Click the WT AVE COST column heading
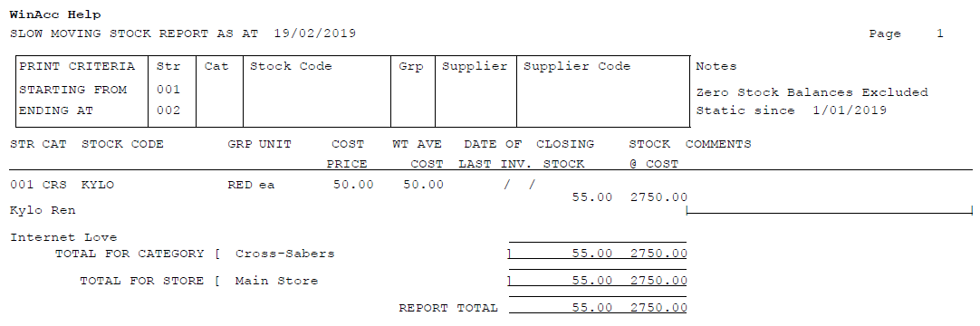This screenshot has height=326, width=980. pyautogui.click(x=418, y=154)
